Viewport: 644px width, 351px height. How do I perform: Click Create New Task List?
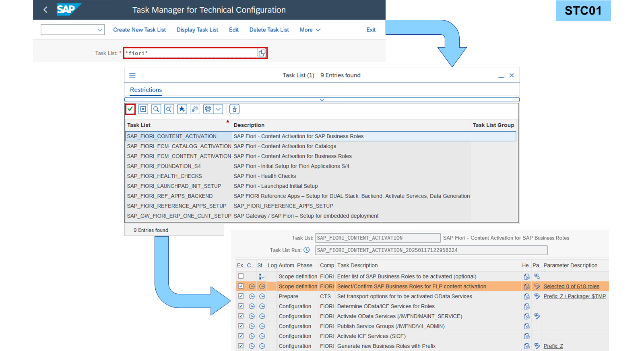[139, 30]
